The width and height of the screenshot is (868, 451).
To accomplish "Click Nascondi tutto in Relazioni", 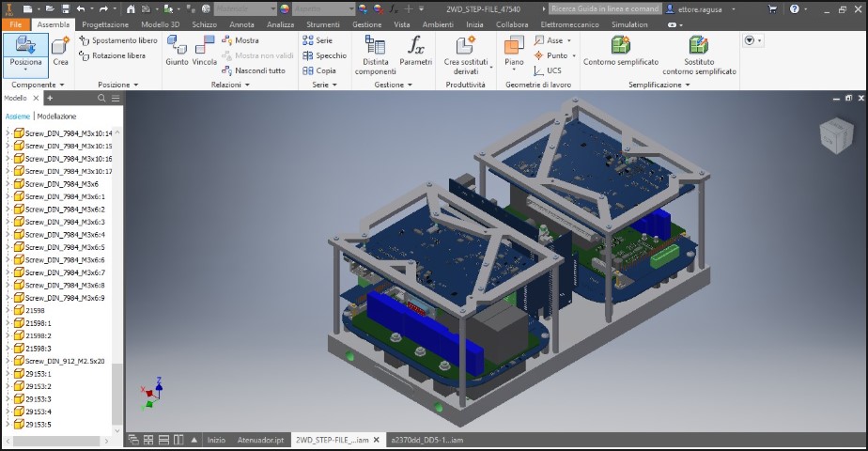I will pos(253,70).
